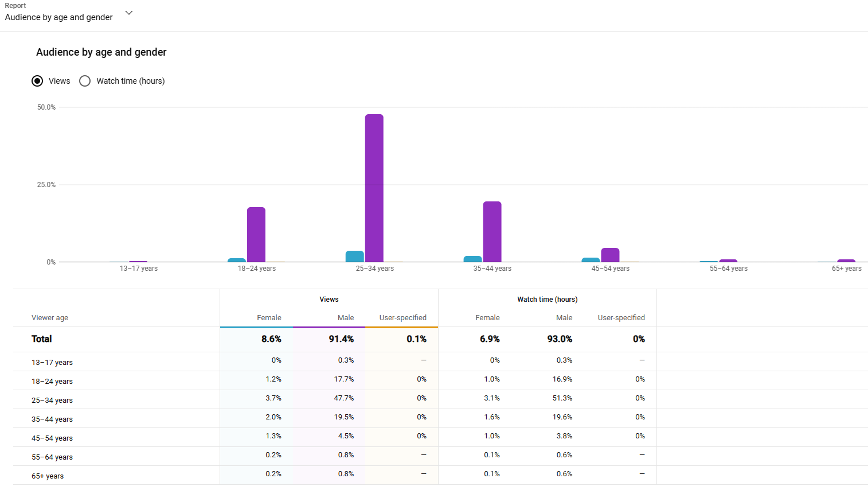This screenshot has height=486, width=868.
Task: Click the Total row label
Action: coord(41,339)
